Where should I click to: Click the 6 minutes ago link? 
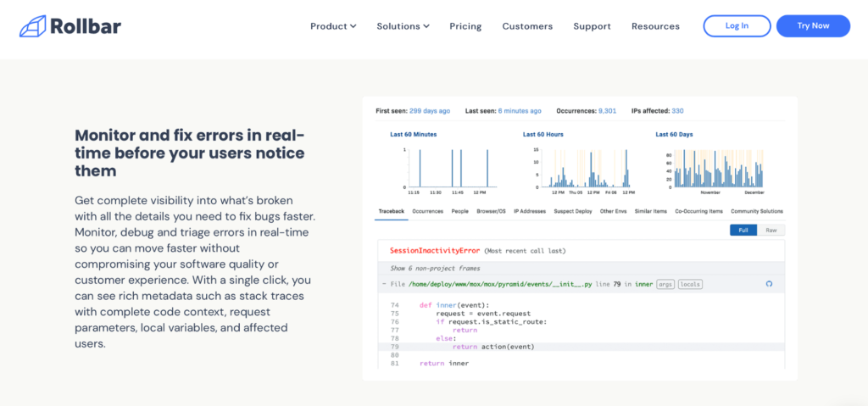click(x=520, y=111)
